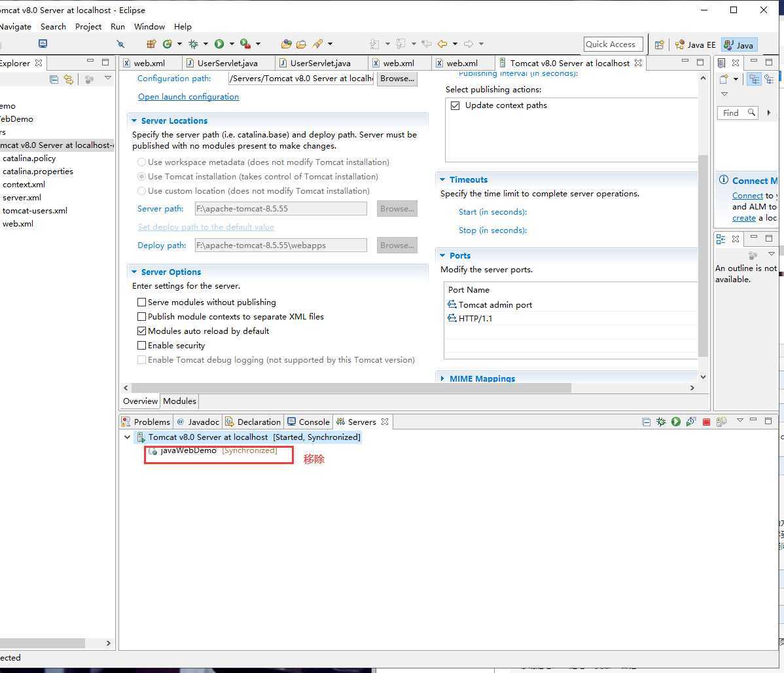Click the Search flashlight icon in toolbar
Image resolution: width=784 pixels, height=673 pixels.
317,44
